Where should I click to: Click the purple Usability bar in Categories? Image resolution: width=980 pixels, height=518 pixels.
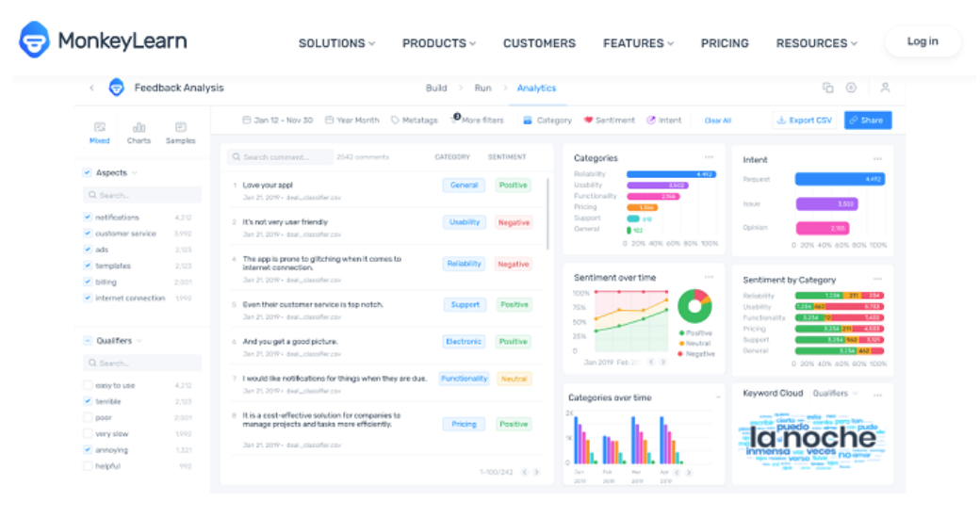pos(658,186)
